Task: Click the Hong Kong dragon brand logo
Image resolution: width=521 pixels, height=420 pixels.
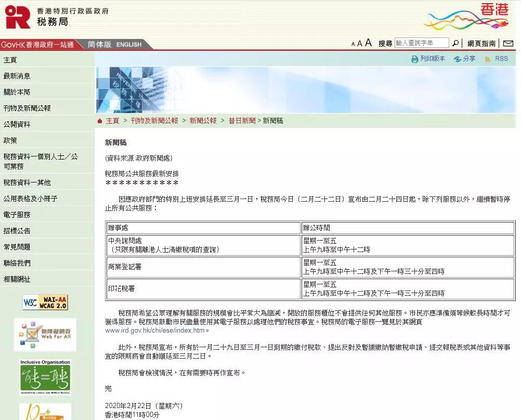Action: coord(465,18)
